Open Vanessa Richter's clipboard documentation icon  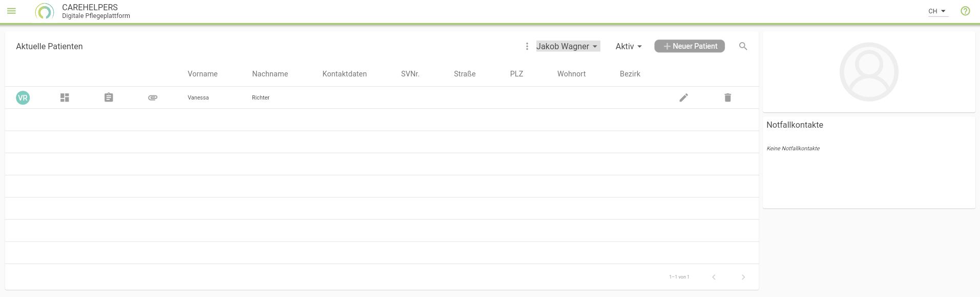tap(109, 97)
